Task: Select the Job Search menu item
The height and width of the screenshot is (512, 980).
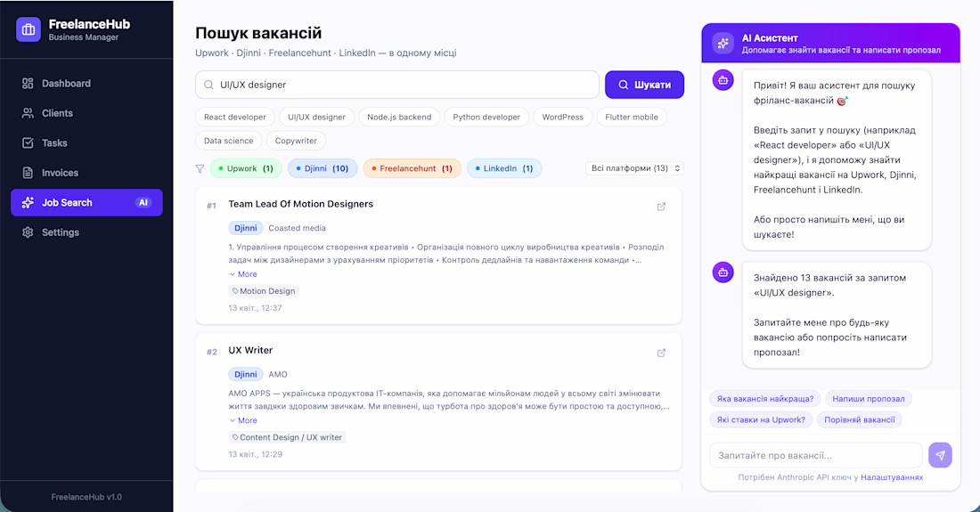Action: pyautogui.click(x=87, y=203)
